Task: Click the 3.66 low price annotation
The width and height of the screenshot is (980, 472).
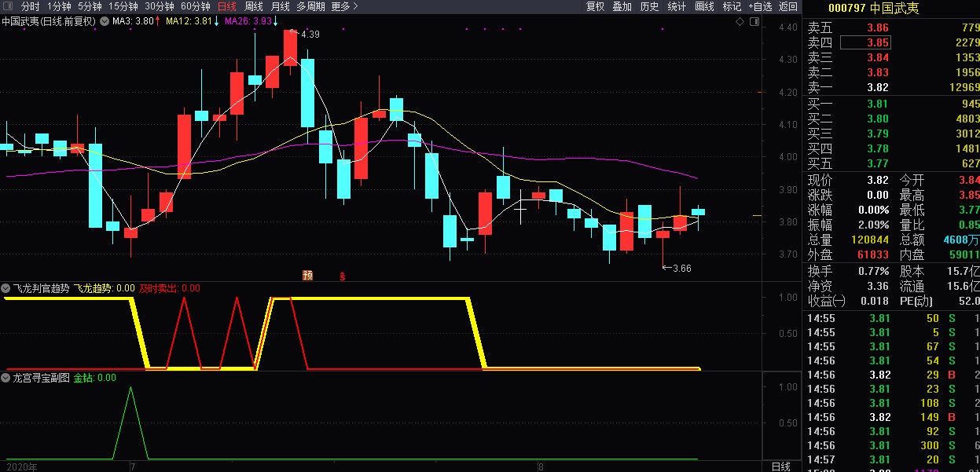Action: click(682, 269)
